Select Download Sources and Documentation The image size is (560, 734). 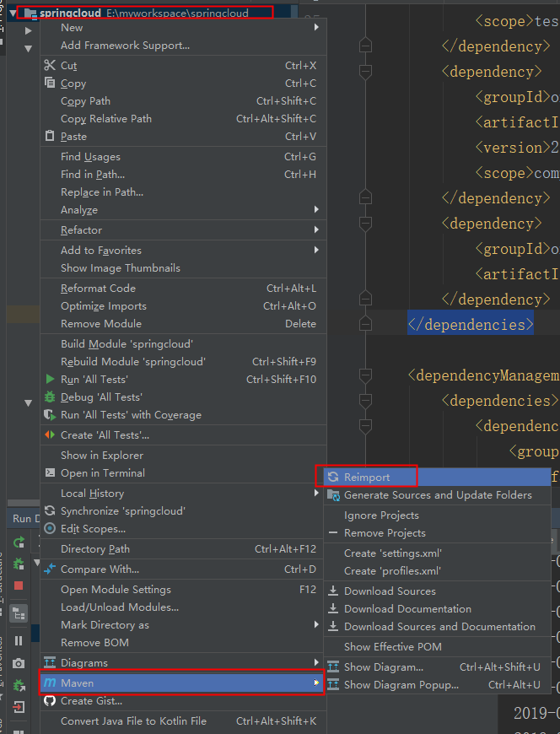(x=438, y=626)
